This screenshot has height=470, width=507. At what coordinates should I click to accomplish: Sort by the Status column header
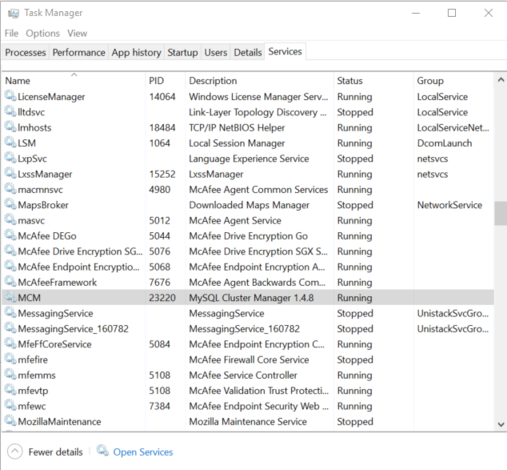click(x=373, y=81)
